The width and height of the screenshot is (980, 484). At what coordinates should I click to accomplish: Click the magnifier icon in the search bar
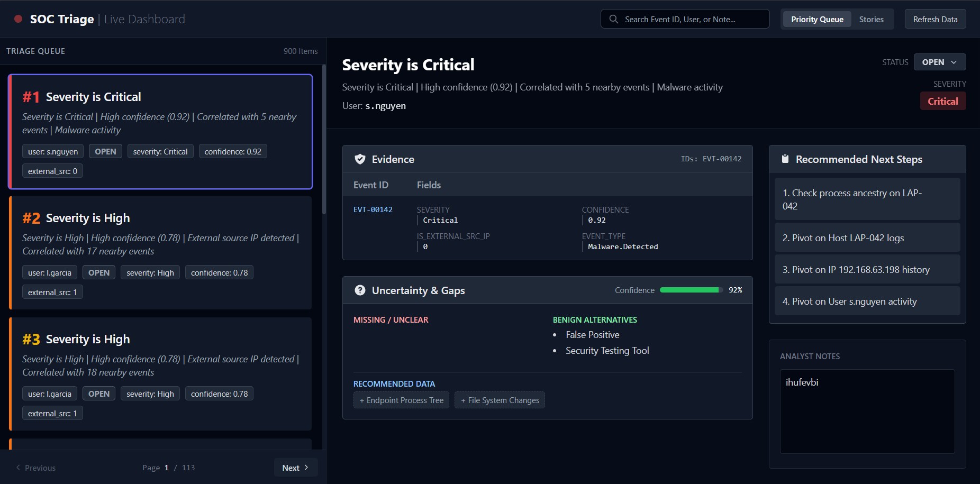(614, 19)
